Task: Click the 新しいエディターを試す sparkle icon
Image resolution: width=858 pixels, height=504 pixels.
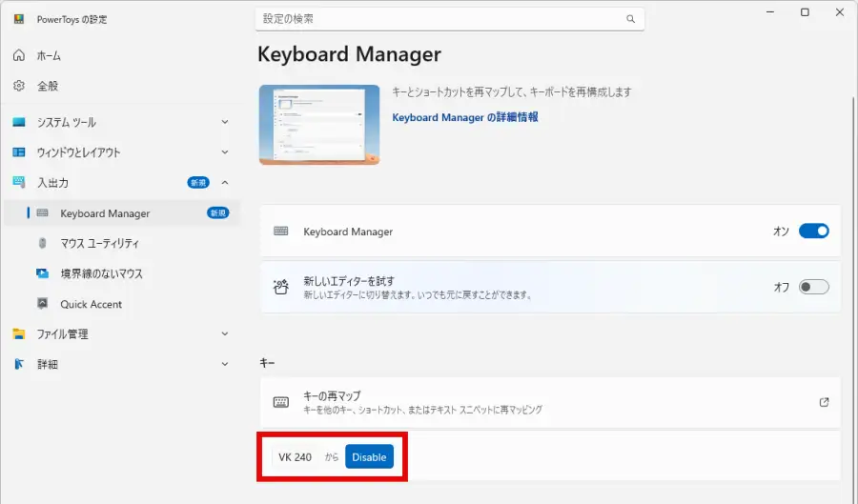Action: click(280, 287)
